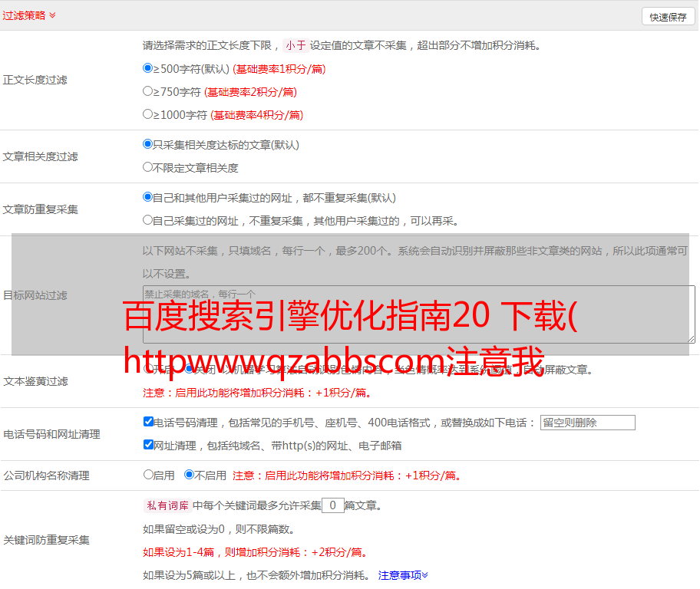700x589 pixels.
Task: Click the 私有词库 tag label
Action: [168, 505]
